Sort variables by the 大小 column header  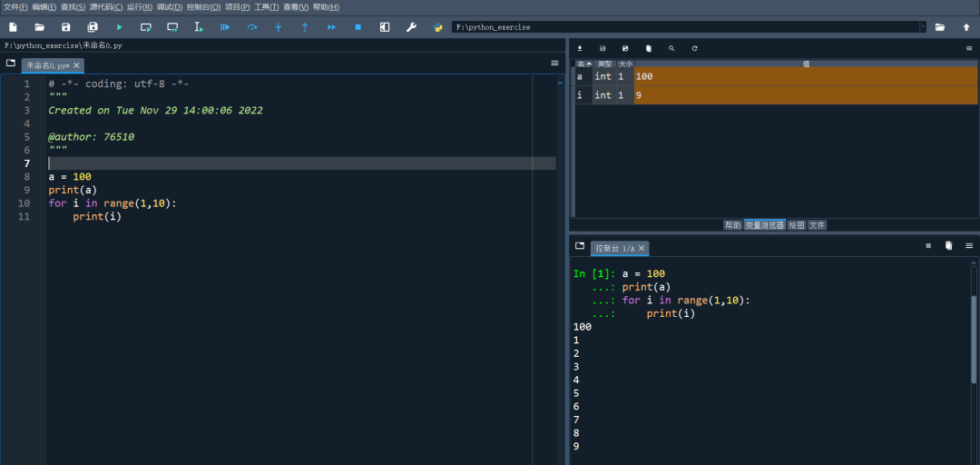625,64
